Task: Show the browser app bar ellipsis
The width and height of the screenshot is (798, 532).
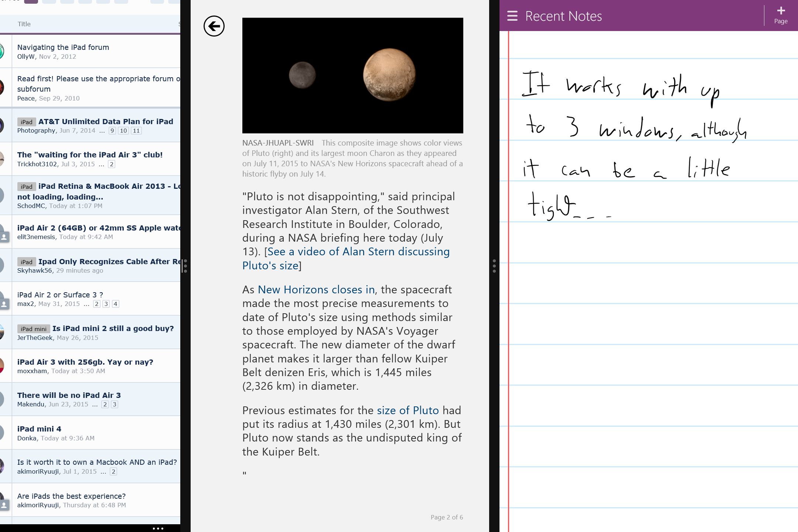Action: (158, 528)
